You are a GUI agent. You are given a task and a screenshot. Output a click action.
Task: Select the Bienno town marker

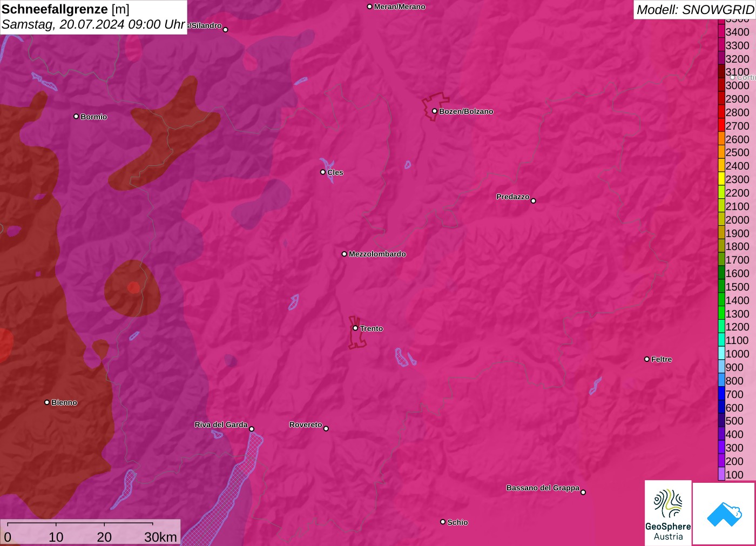(x=47, y=402)
